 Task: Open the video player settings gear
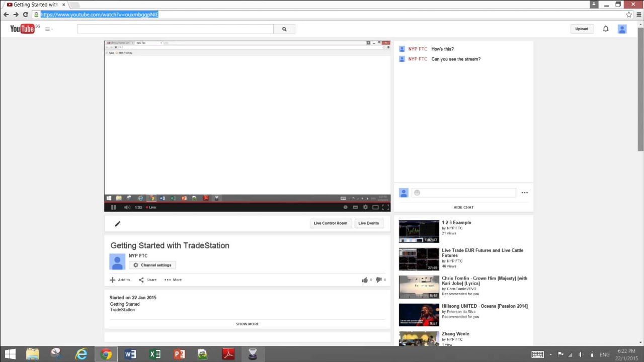tap(365, 207)
